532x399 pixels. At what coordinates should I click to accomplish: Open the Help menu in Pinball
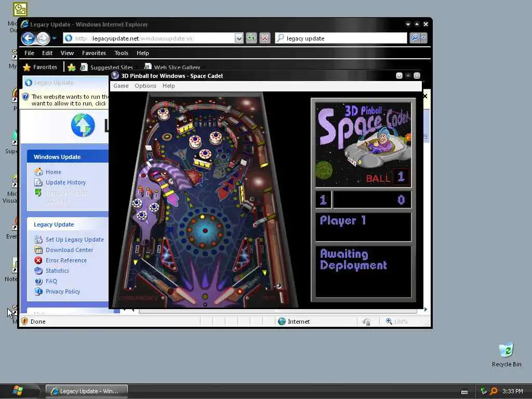point(169,86)
